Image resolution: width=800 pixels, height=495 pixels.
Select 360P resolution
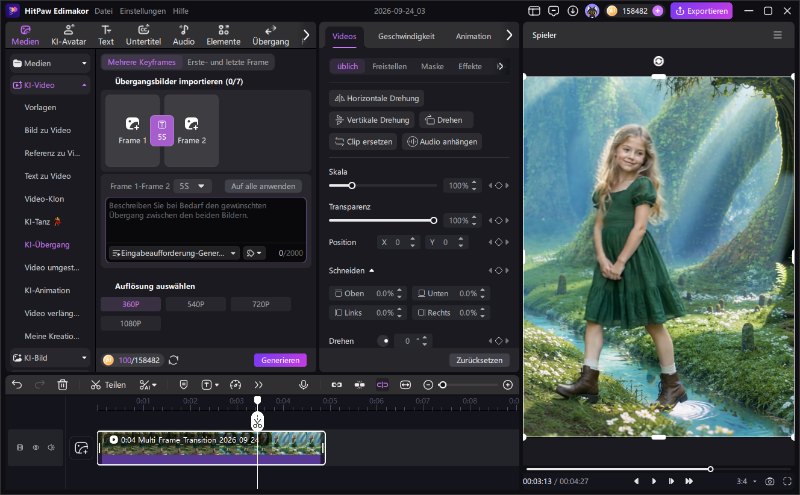pos(131,304)
